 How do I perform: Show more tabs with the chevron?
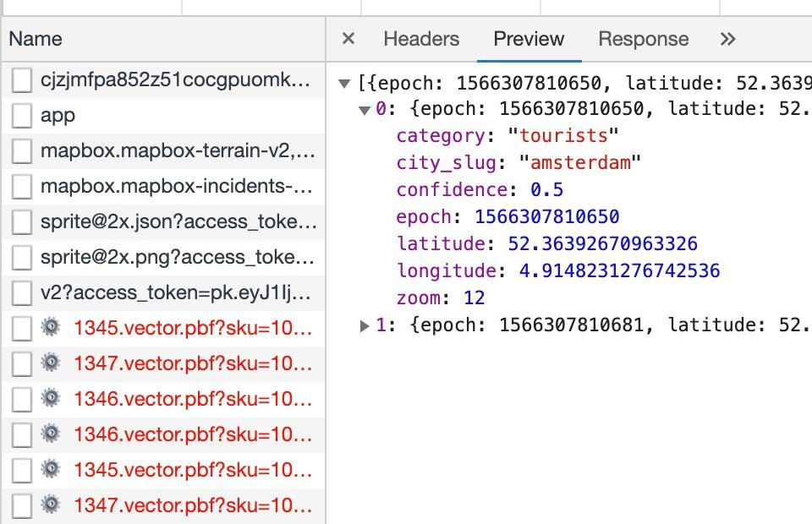click(727, 39)
